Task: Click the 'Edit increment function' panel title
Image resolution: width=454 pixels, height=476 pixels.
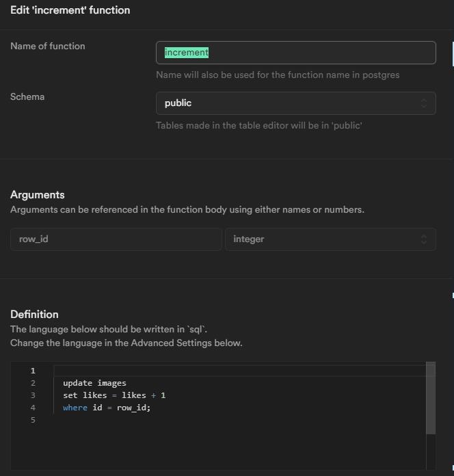Action: [x=70, y=10]
